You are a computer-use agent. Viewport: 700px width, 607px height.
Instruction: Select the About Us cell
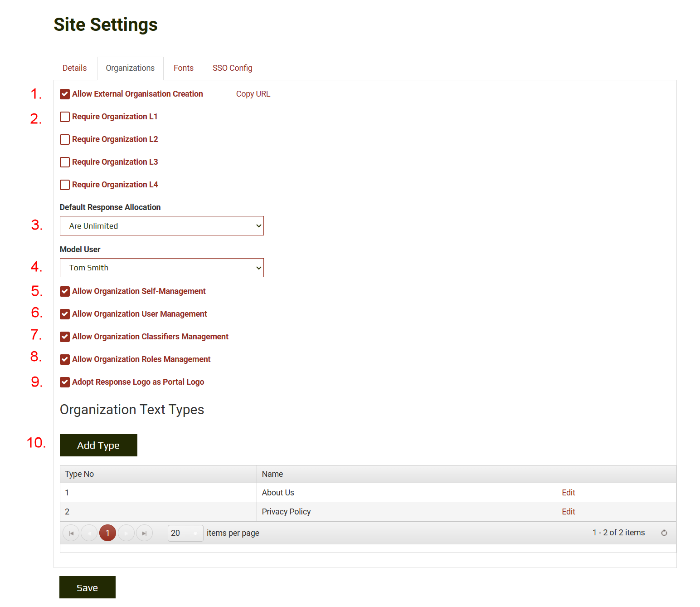click(x=407, y=493)
